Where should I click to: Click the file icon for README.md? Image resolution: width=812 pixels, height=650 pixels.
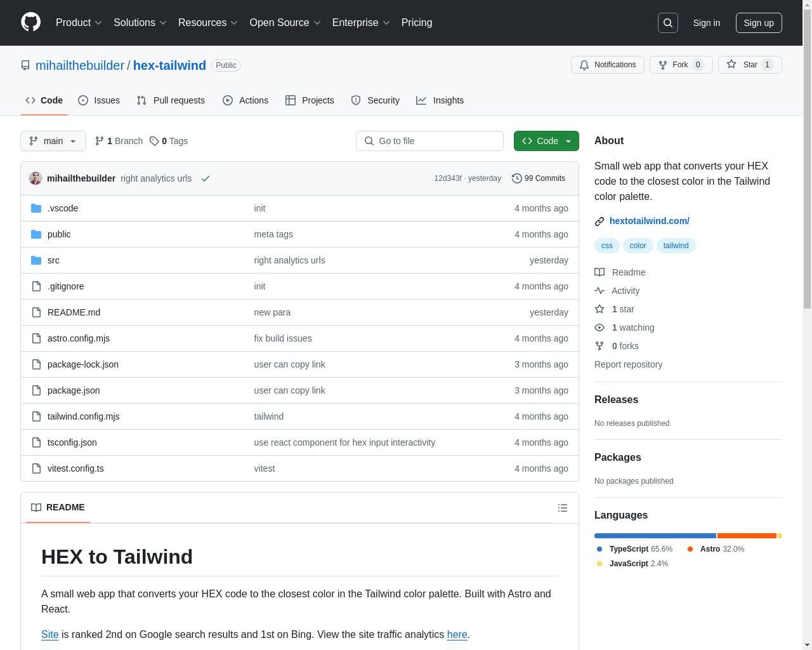pos(36,312)
